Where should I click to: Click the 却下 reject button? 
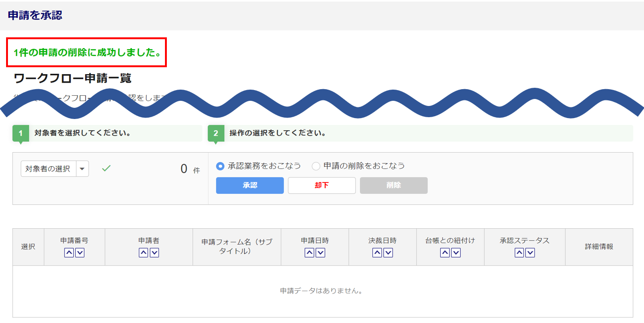(x=322, y=185)
